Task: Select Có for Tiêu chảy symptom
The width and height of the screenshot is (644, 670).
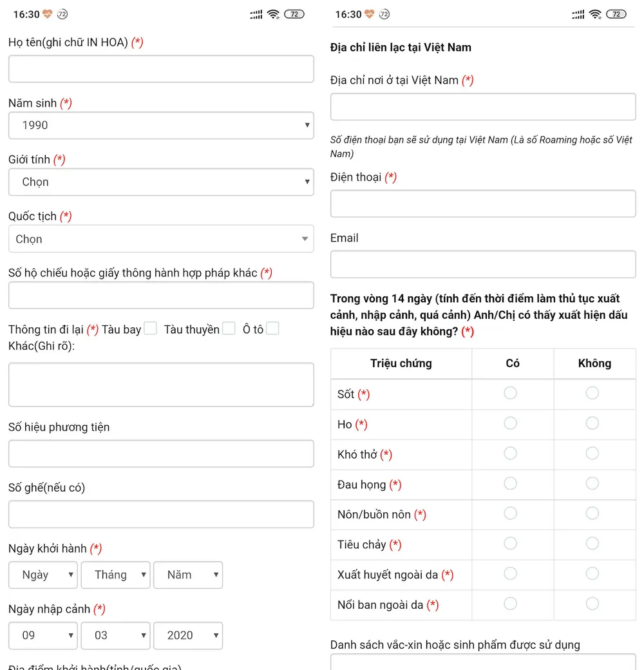Action: pyautogui.click(x=510, y=544)
